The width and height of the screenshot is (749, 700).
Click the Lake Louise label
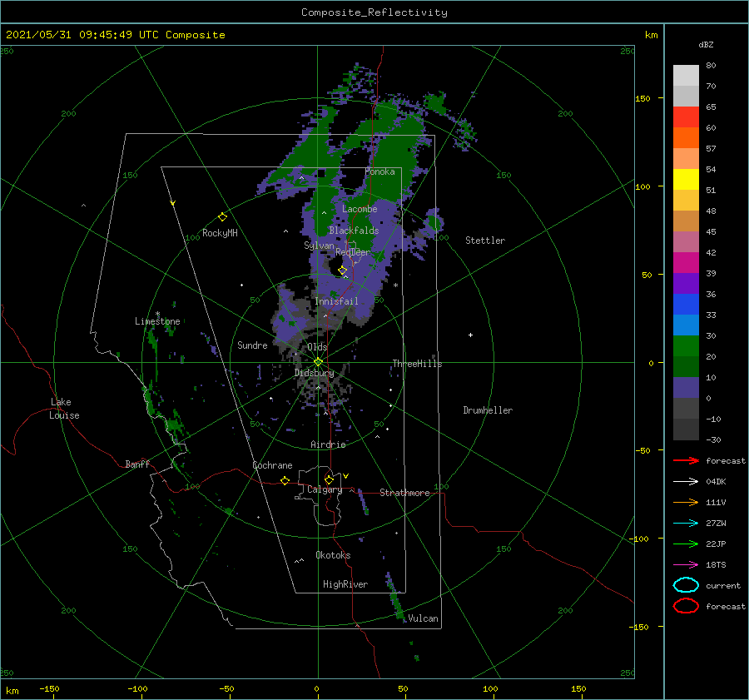pyautogui.click(x=64, y=409)
